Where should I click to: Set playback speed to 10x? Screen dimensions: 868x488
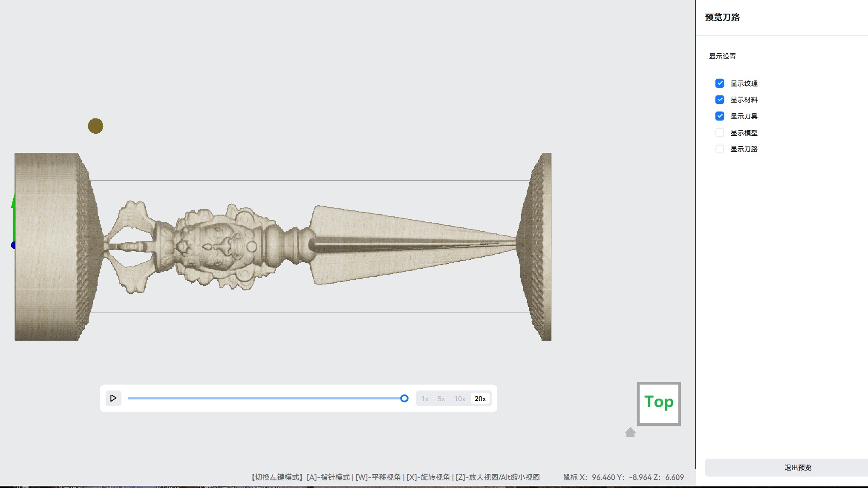point(460,399)
